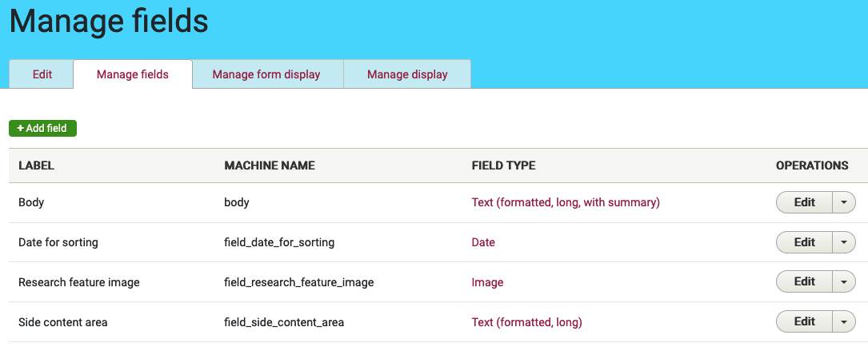This screenshot has width=868, height=355.
Task: Open operations arrow for Research feature image
Action: point(844,282)
